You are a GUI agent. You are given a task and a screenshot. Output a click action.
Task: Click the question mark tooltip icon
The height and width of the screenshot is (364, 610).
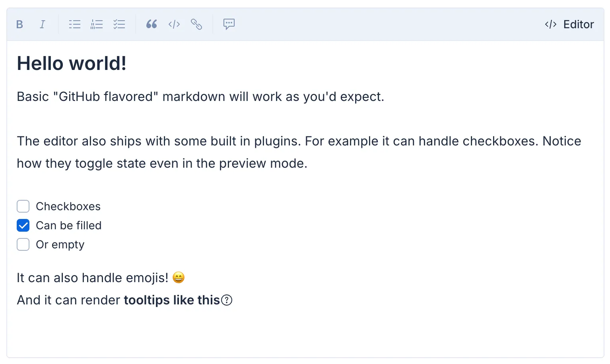click(x=227, y=300)
